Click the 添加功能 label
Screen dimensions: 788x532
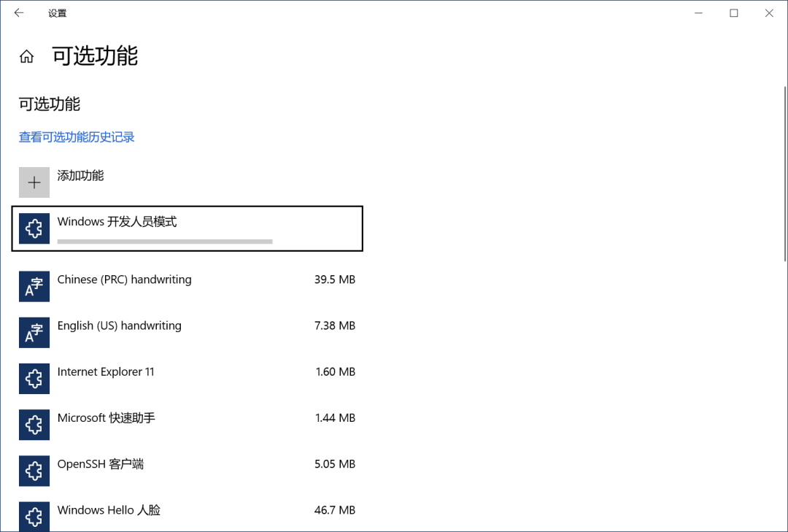80,175
